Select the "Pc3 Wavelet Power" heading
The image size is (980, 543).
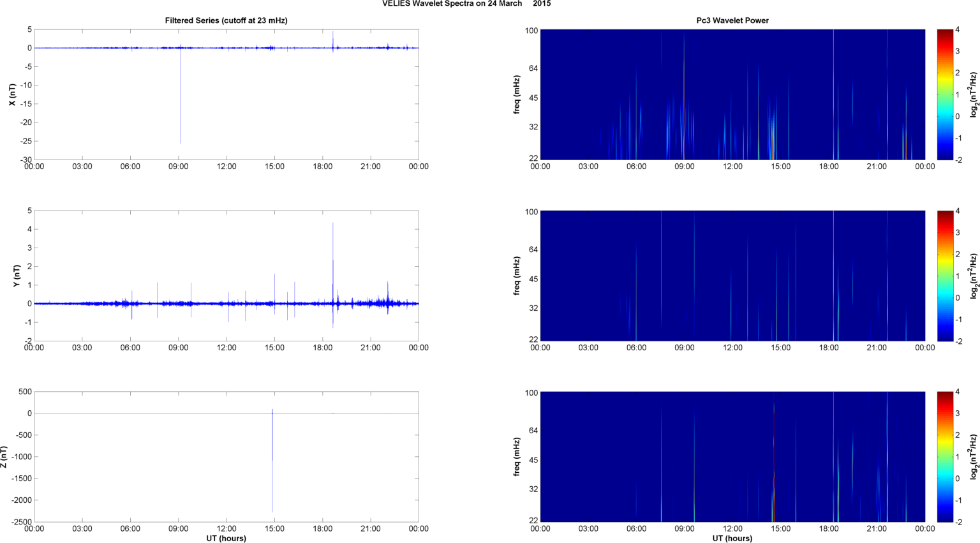(x=732, y=20)
